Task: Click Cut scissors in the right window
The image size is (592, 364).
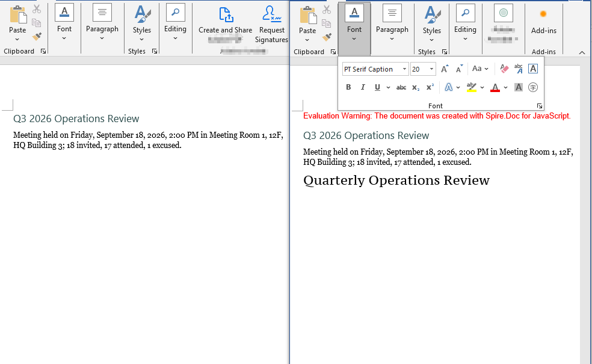Action: click(x=327, y=10)
